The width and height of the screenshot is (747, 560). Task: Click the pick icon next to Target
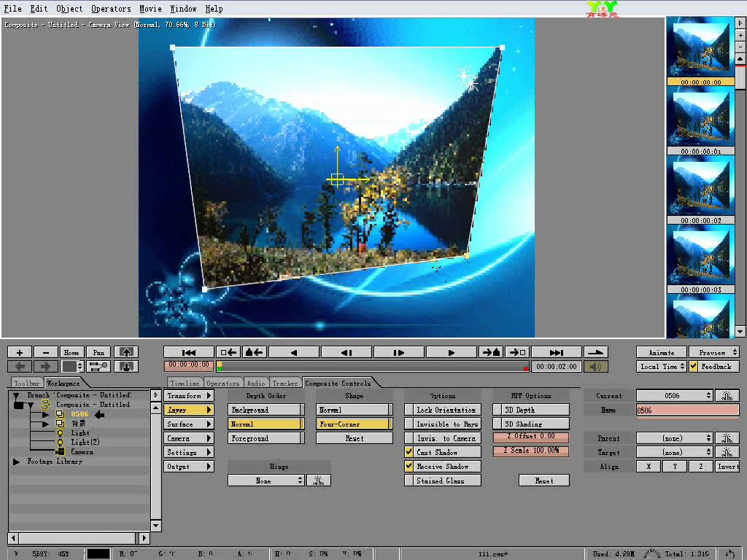(727, 452)
